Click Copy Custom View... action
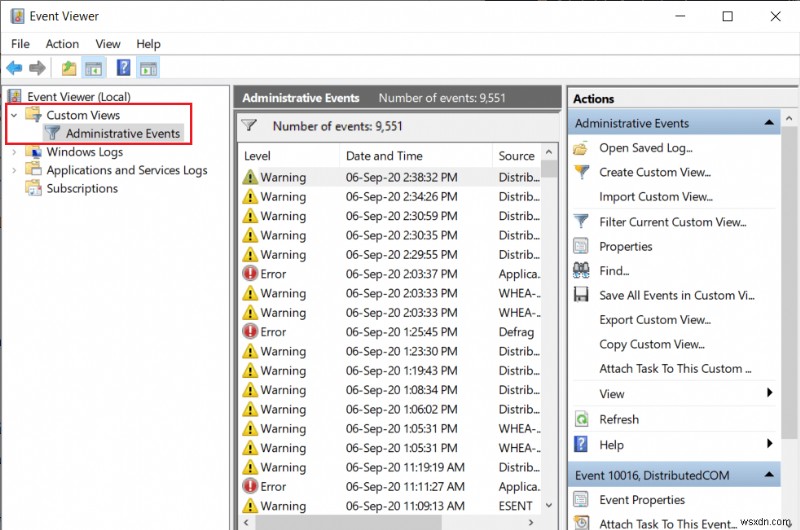 [652, 344]
